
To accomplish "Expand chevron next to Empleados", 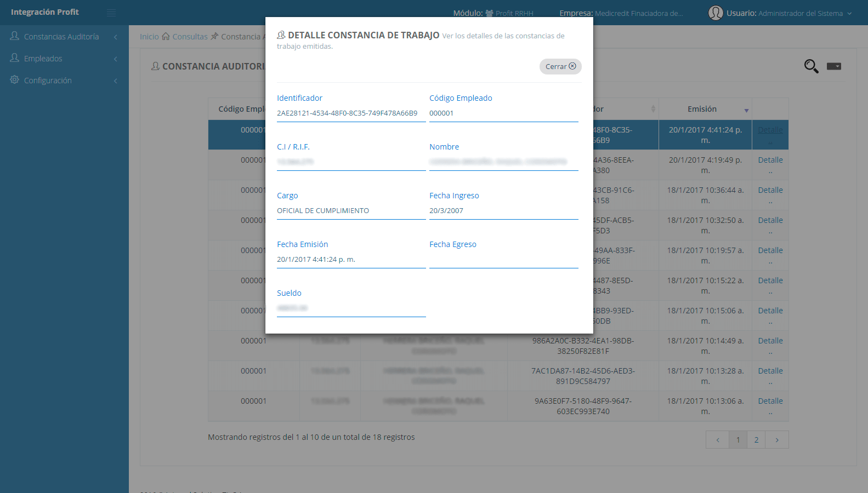I will 116,59.
